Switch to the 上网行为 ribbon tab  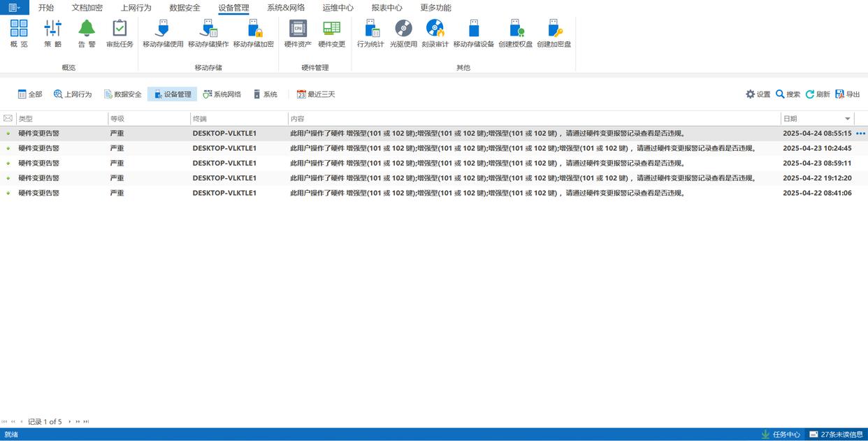(136, 8)
